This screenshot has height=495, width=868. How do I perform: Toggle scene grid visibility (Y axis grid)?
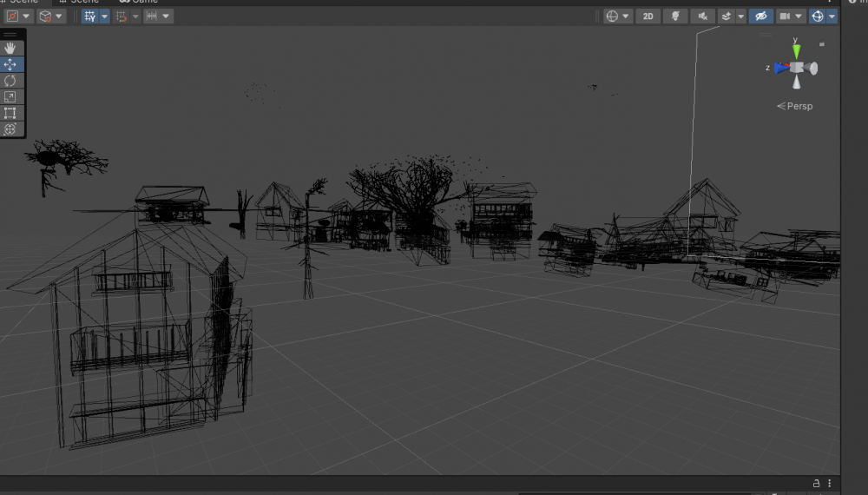(89, 16)
